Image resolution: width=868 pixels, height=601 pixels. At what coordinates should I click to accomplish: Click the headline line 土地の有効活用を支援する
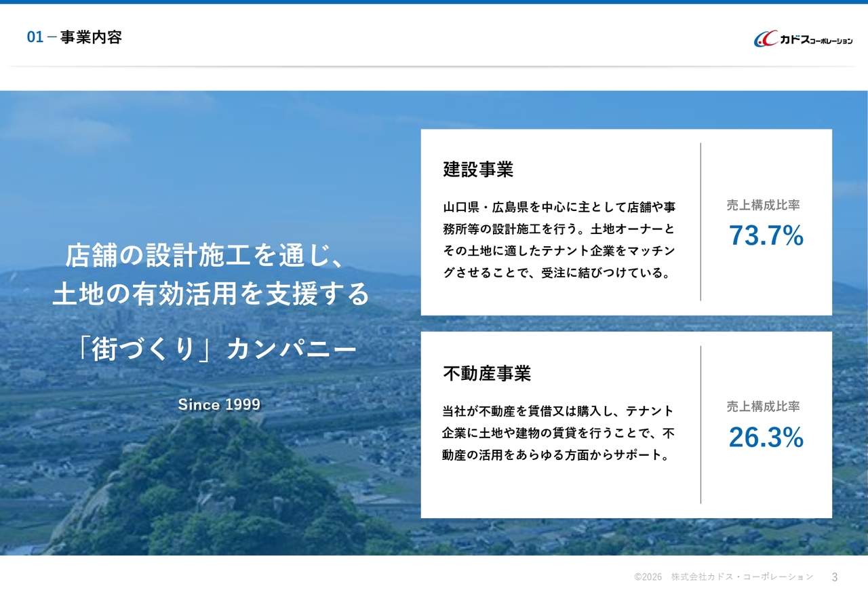tap(211, 294)
